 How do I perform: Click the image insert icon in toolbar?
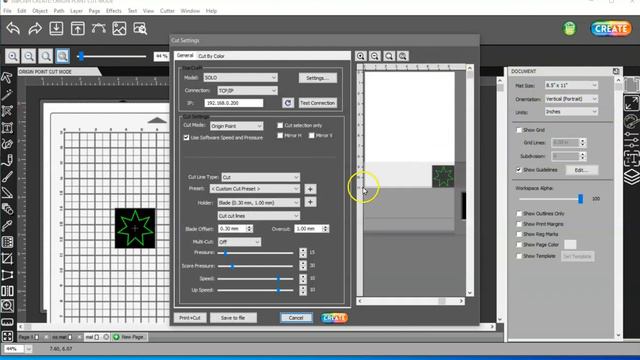[x=119, y=29]
